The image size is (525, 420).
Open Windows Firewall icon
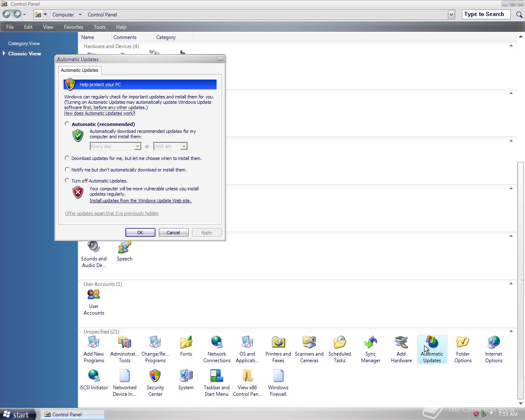278,383
